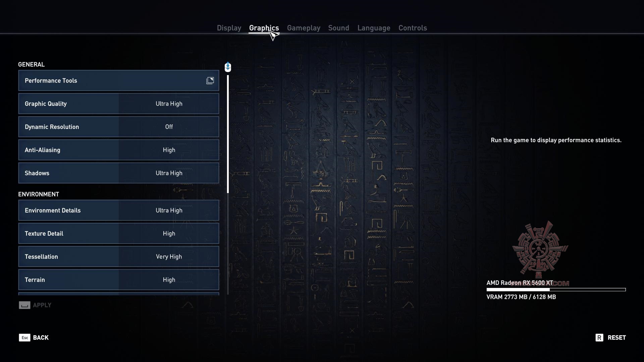
Task: Click the RESET icon in bottom right
Action: click(x=599, y=337)
